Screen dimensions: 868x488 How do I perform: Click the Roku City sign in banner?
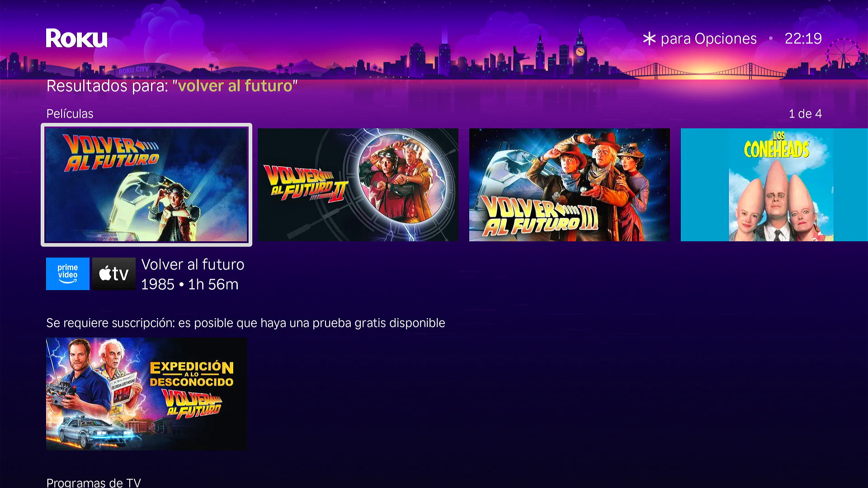point(133,70)
